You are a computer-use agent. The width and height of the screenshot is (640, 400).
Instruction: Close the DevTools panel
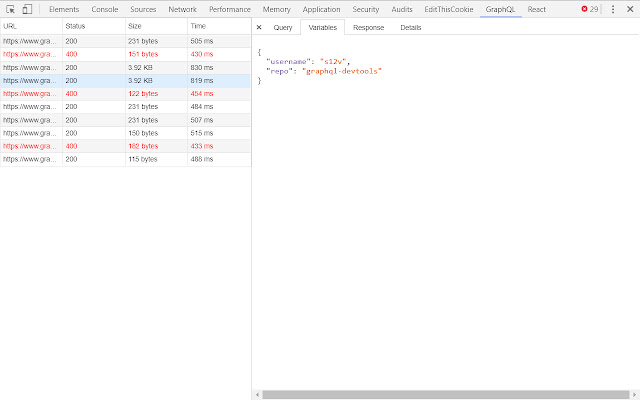(x=630, y=9)
